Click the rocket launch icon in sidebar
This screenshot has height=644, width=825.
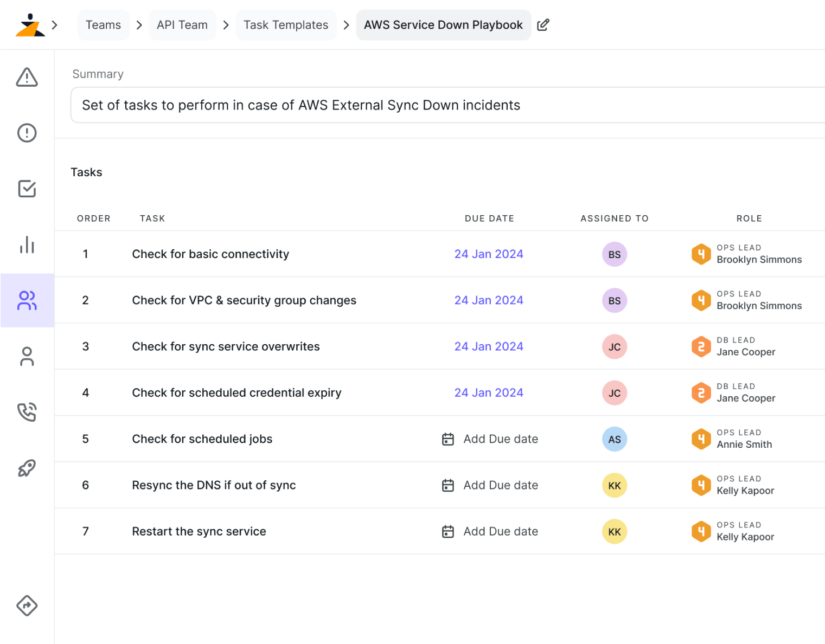[27, 468]
